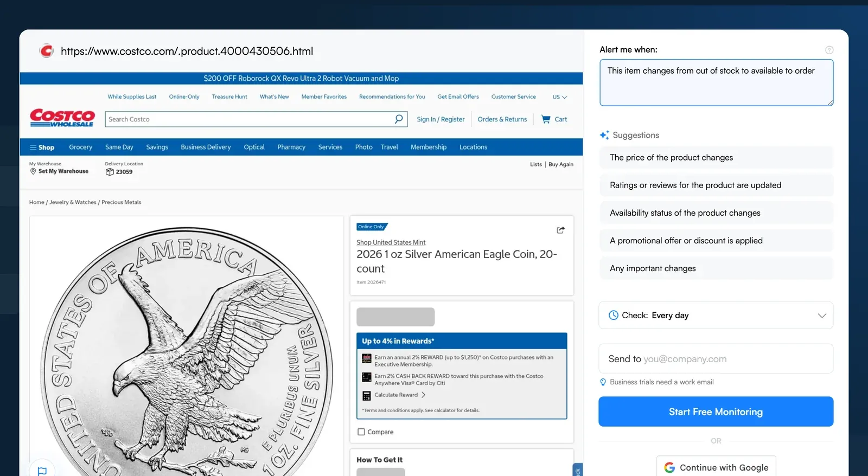Open the Pharmacy menu item

point(291,147)
